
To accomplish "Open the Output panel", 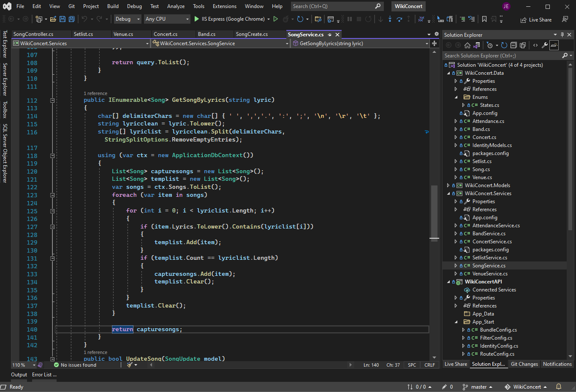I will tap(19, 375).
